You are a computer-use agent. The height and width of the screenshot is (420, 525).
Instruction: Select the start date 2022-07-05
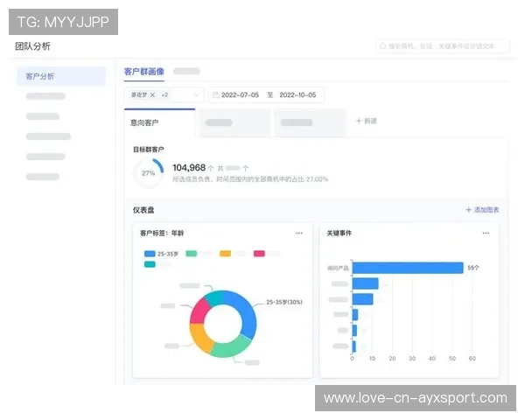(x=240, y=95)
